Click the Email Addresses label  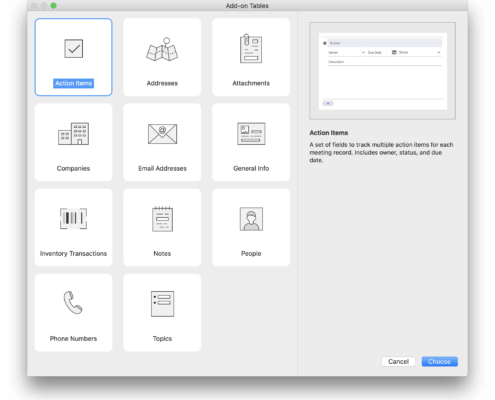point(162,168)
